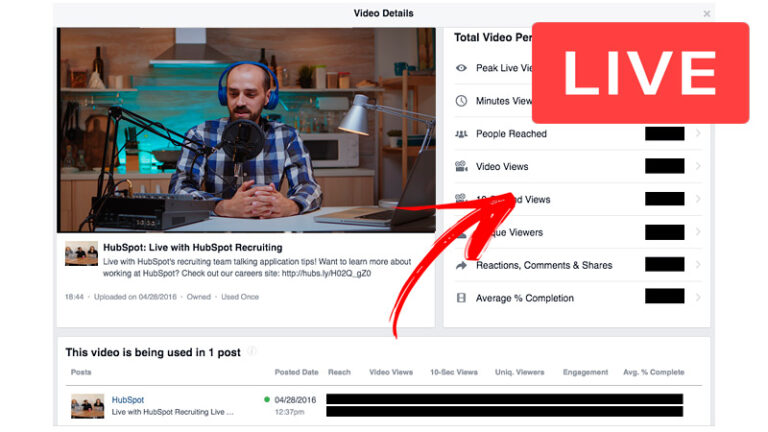
Task: Close the Video Details dialog
Action: pos(707,14)
